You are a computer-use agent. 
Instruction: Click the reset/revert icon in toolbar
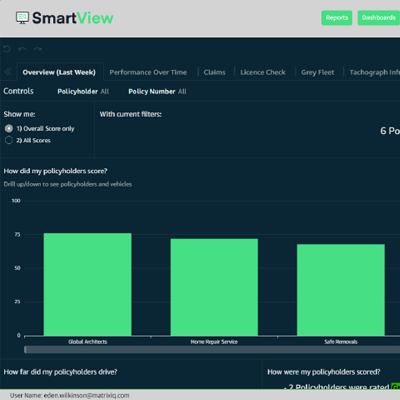[x=7, y=49]
